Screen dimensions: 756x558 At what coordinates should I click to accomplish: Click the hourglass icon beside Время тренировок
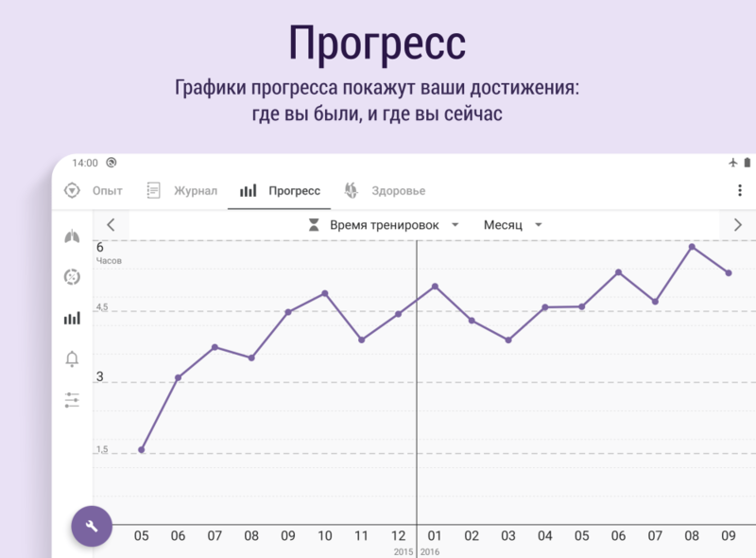pos(314,225)
